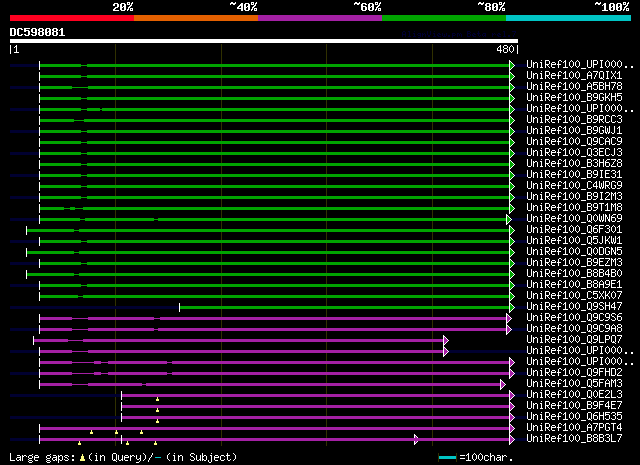Select the UniRef100_Q5JKW1 label
Screen dimensions: 640x465
(574, 241)
